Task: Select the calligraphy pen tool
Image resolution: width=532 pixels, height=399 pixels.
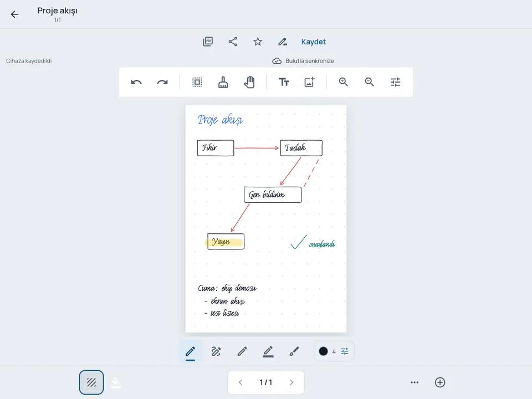Action: pyautogui.click(x=216, y=351)
